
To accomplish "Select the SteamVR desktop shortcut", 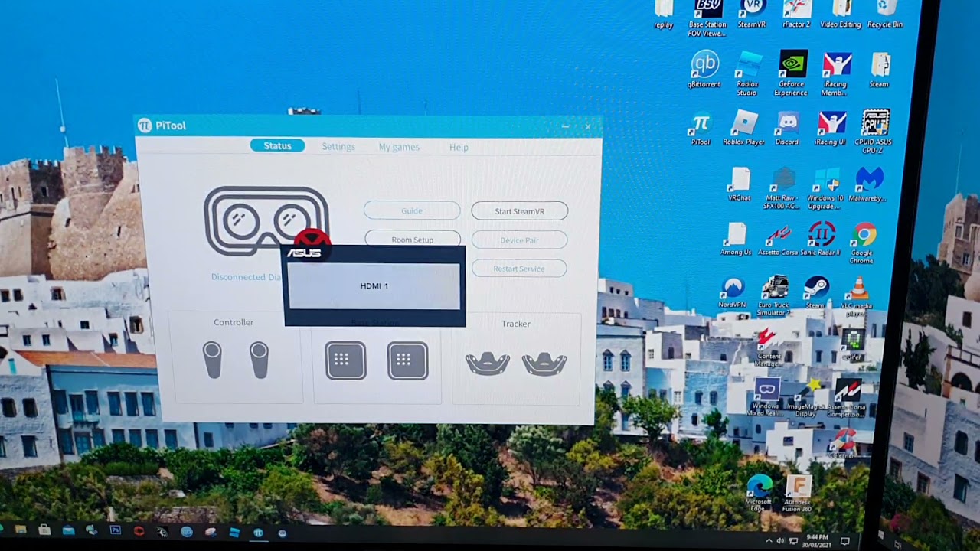I will coord(752,14).
